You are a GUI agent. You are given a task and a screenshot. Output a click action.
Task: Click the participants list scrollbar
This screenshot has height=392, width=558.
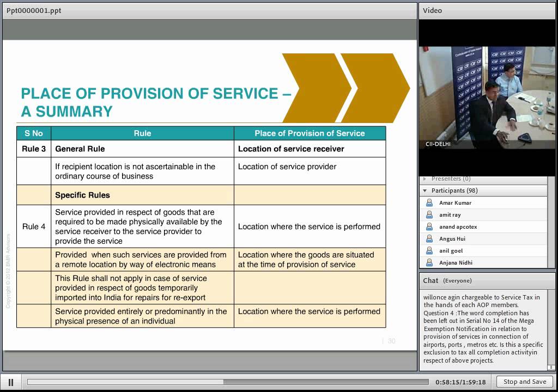click(x=551, y=222)
